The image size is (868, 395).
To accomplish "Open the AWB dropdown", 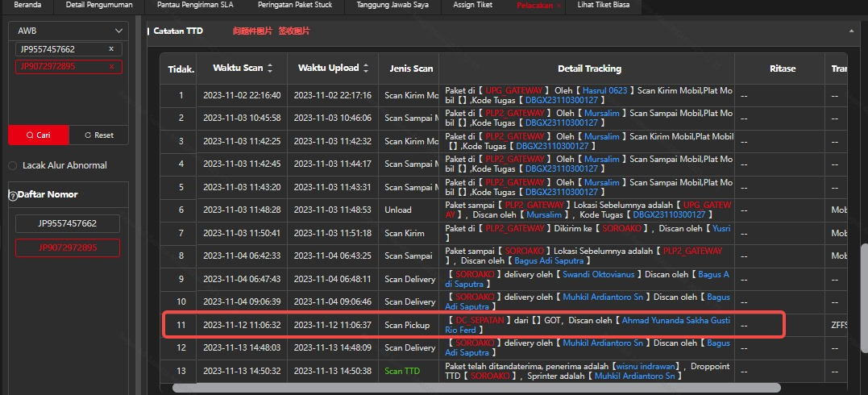I will (70, 31).
